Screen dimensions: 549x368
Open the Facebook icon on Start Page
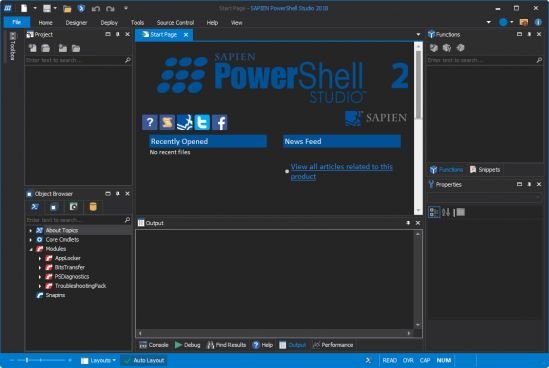coord(220,122)
